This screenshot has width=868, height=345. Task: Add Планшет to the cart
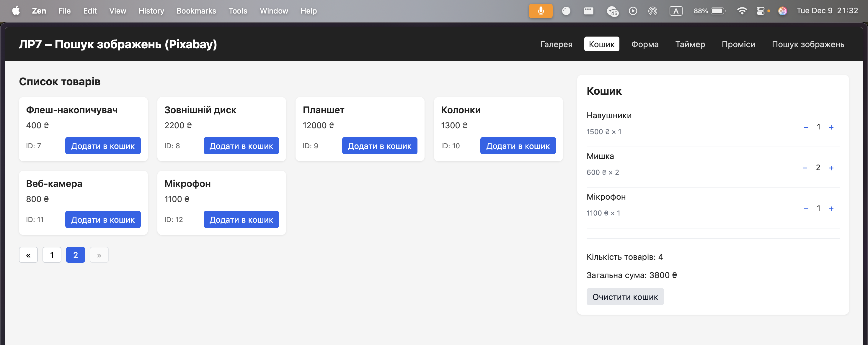pyautogui.click(x=379, y=146)
